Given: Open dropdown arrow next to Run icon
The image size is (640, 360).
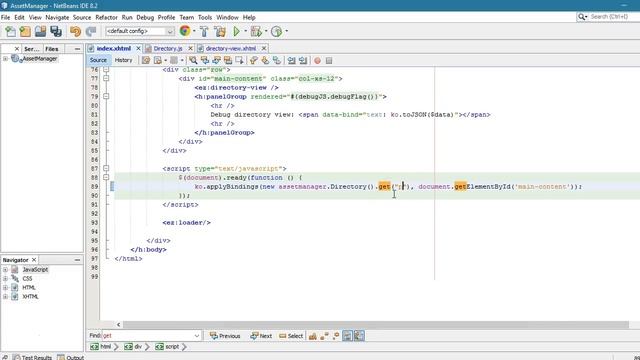Looking at the screenshot, I should click(x=245, y=31).
